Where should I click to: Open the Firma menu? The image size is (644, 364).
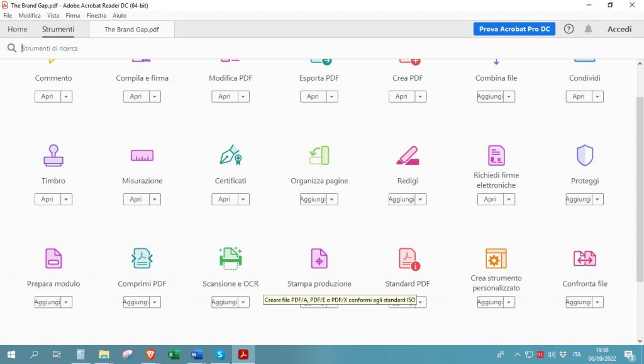[x=73, y=15]
